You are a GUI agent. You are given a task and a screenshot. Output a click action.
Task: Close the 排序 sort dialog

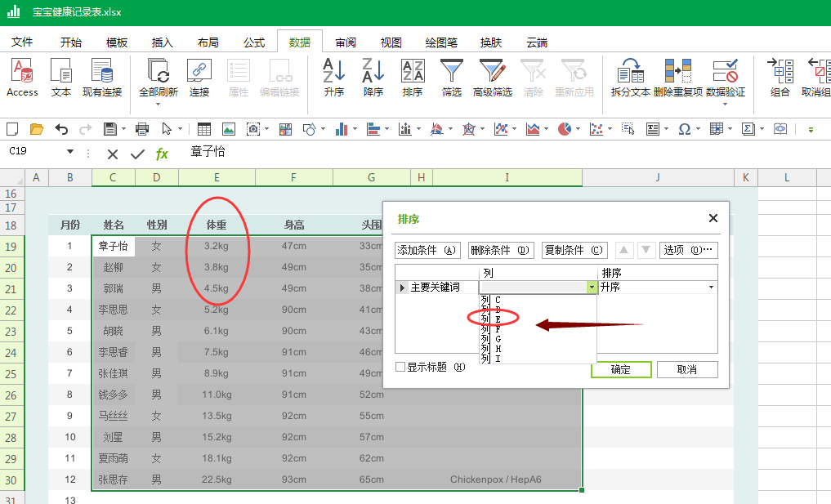point(713,218)
